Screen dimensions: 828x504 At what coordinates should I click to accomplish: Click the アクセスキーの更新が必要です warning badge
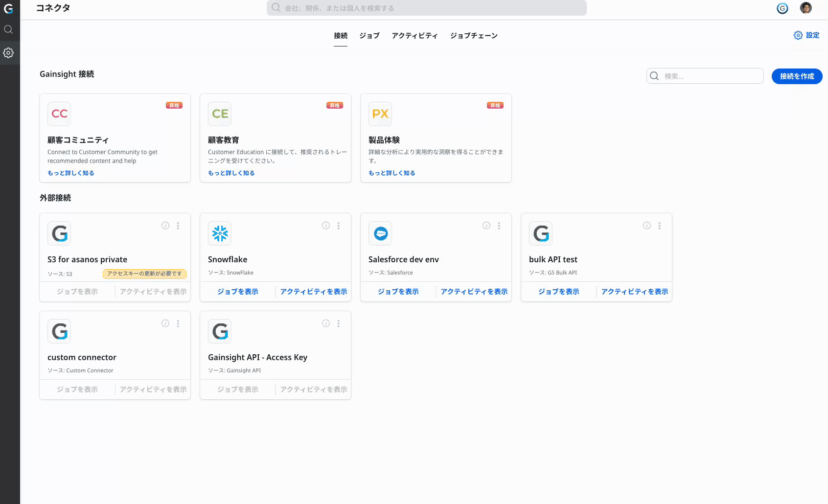(145, 274)
